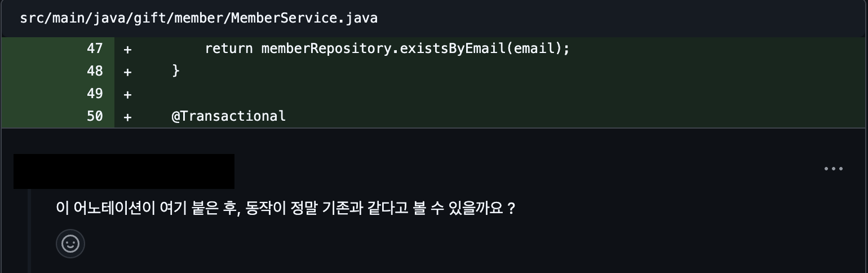Click the @Transactional annotation in the code
This screenshot has width=868, height=273.
tap(229, 116)
